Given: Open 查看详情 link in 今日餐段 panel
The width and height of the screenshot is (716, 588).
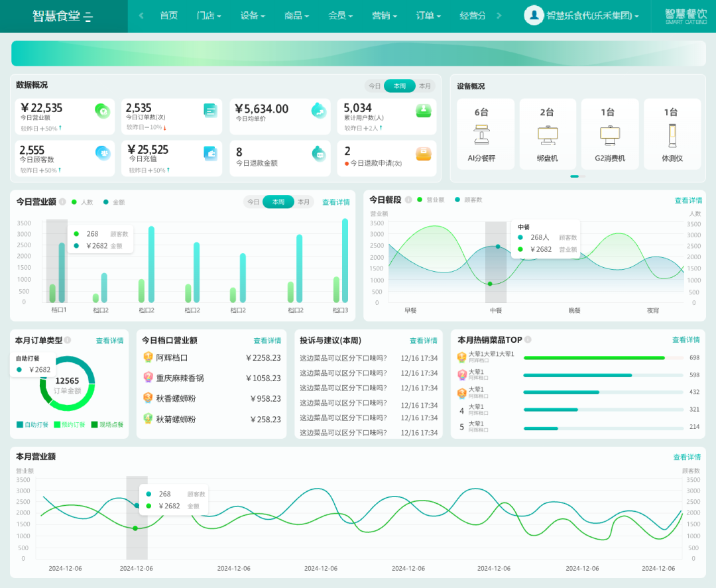Looking at the screenshot, I should 688,200.
